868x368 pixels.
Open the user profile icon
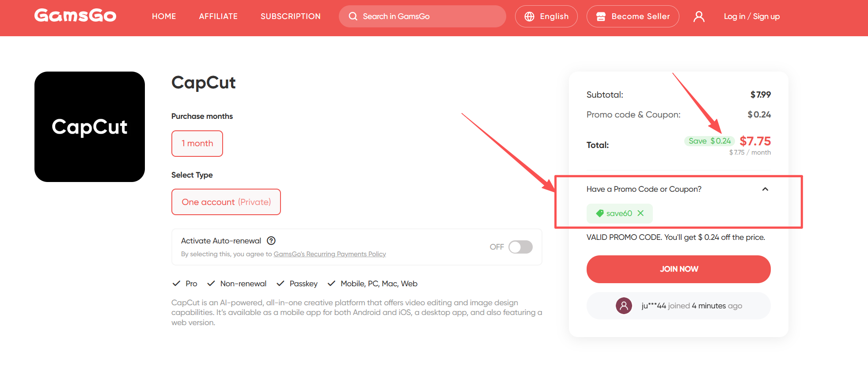click(x=699, y=16)
